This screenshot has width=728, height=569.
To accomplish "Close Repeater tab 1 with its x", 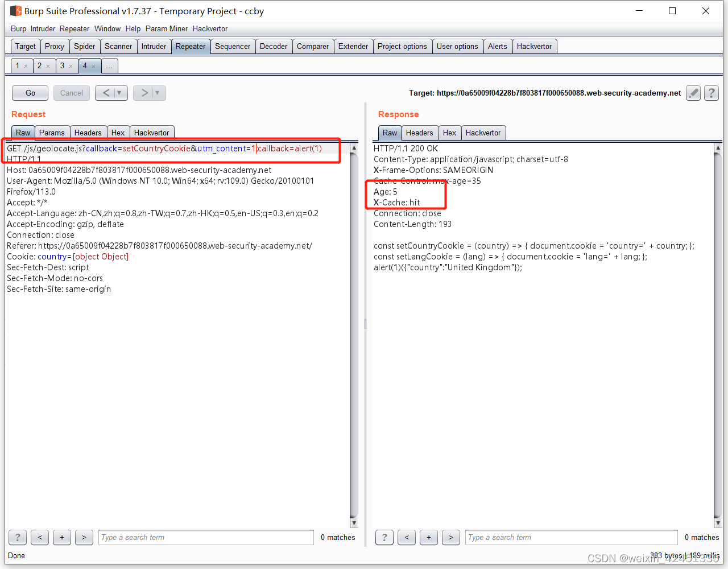I will click(26, 67).
